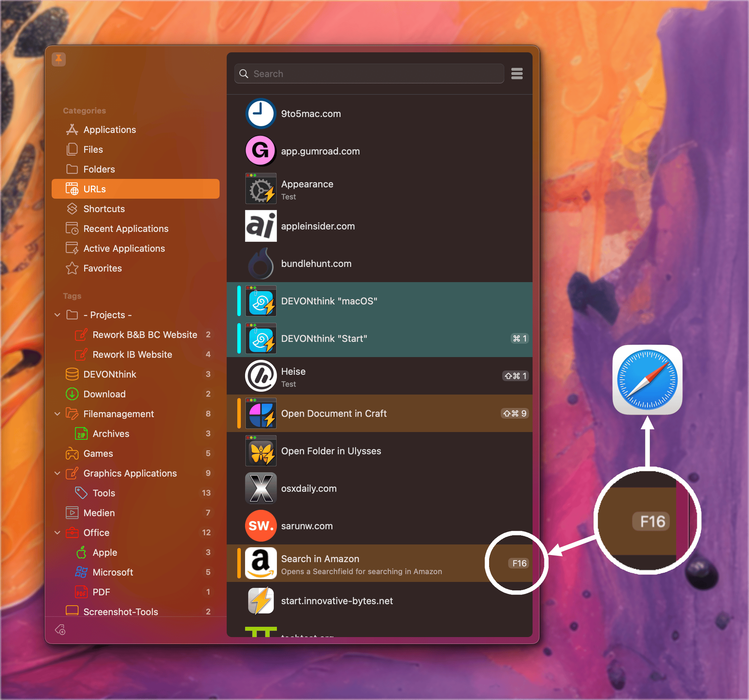The width and height of the screenshot is (749, 700).
Task: Open the Favorites category
Action: (135, 268)
